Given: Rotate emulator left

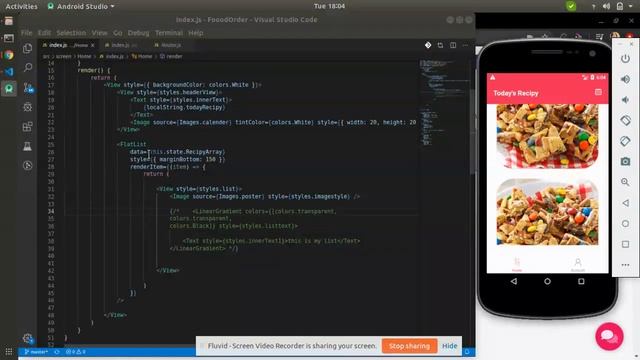Looking at the screenshot, I should 625,120.
